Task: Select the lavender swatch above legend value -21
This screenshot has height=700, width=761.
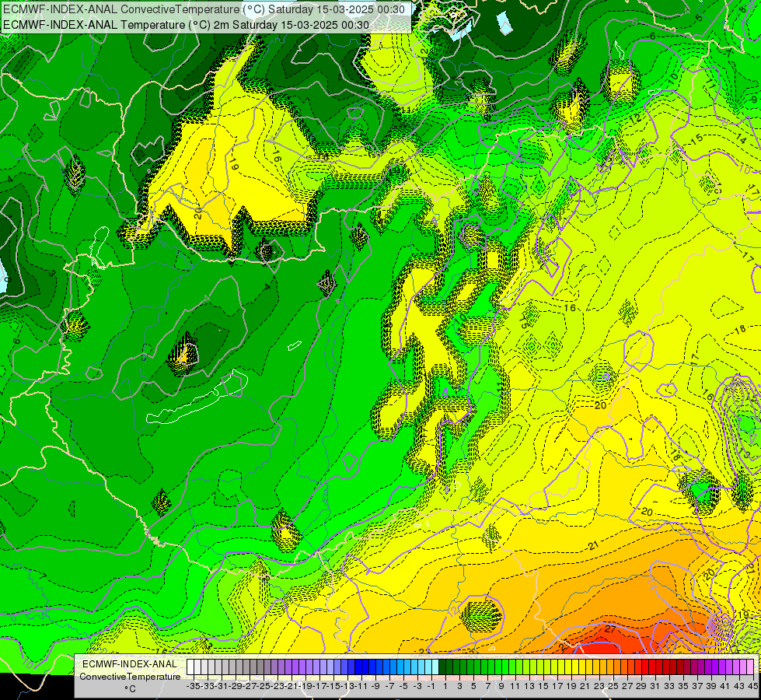Action: tap(288, 667)
